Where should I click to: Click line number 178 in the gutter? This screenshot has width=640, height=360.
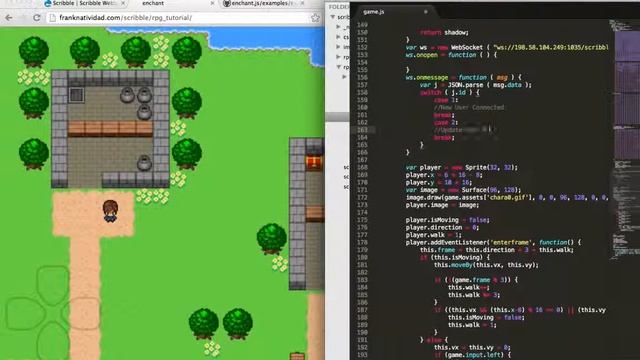tap(362, 242)
